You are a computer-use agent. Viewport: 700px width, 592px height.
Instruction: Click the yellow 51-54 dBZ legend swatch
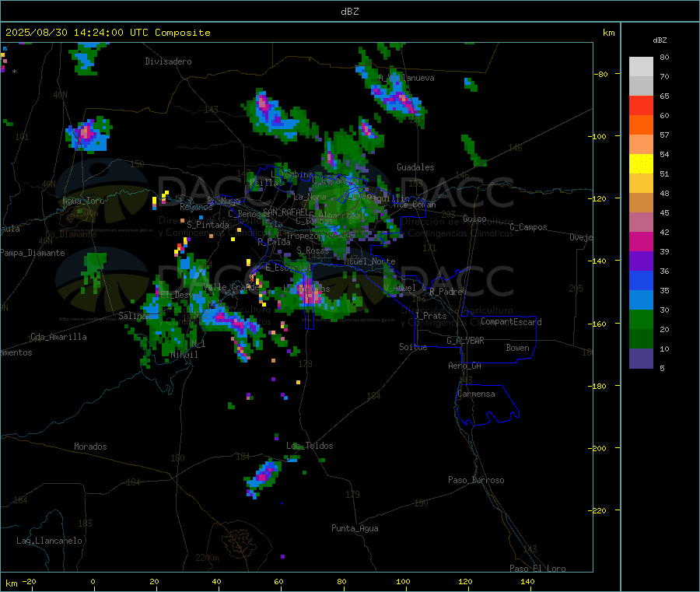coord(641,164)
